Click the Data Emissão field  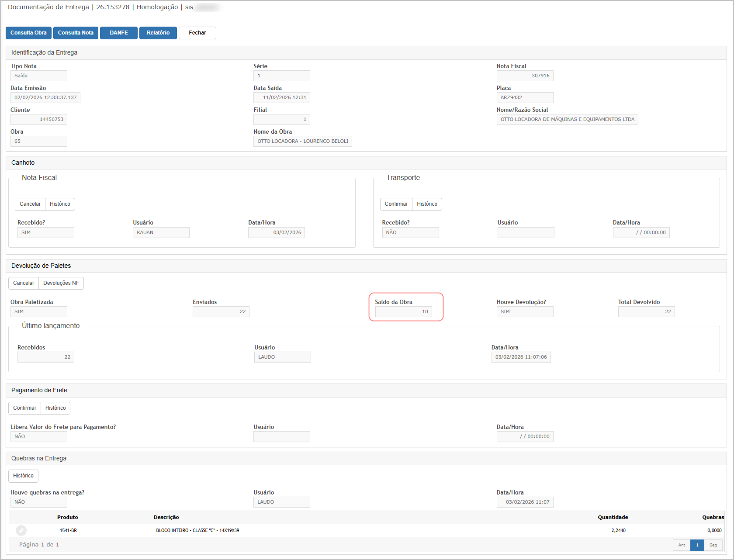point(45,97)
